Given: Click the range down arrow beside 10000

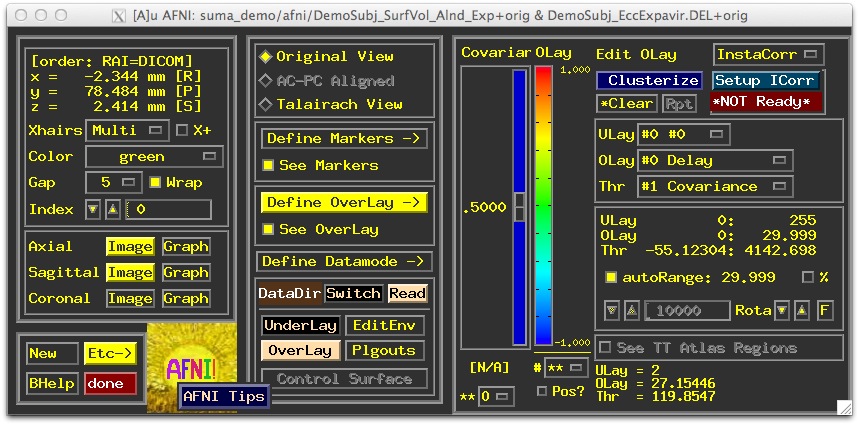Looking at the screenshot, I should [x=611, y=311].
